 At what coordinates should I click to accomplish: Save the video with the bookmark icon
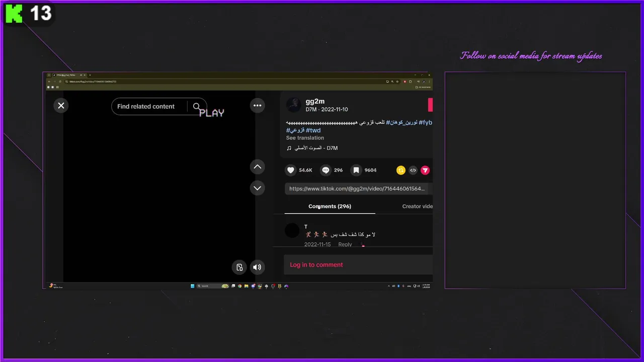point(356,170)
